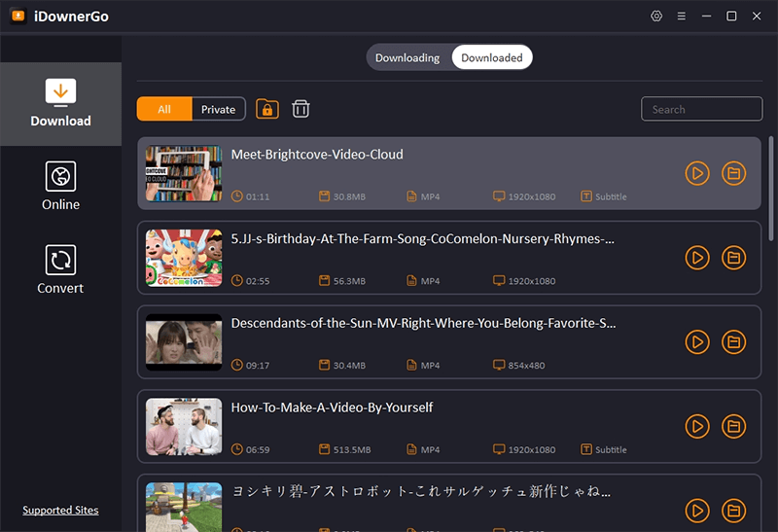The width and height of the screenshot is (778, 532).
Task: Play the Meet-Brightcove-Video-Cloud video
Action: click(696, 173)
